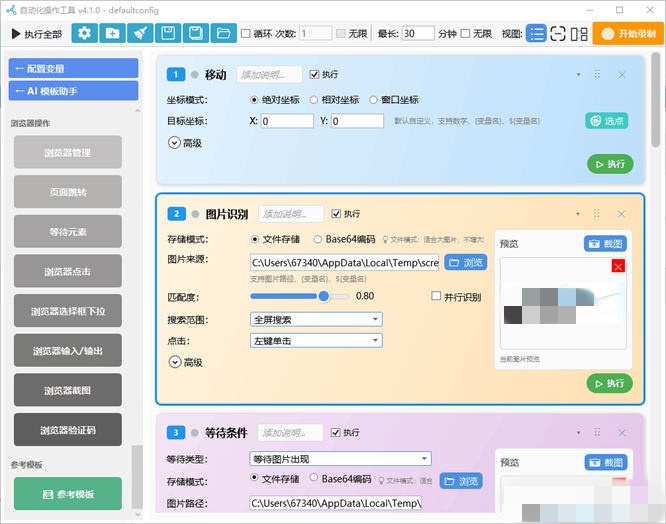Click 选点 pick point button
The width and height of the screenshot is (666, 524).
point(607,121)
